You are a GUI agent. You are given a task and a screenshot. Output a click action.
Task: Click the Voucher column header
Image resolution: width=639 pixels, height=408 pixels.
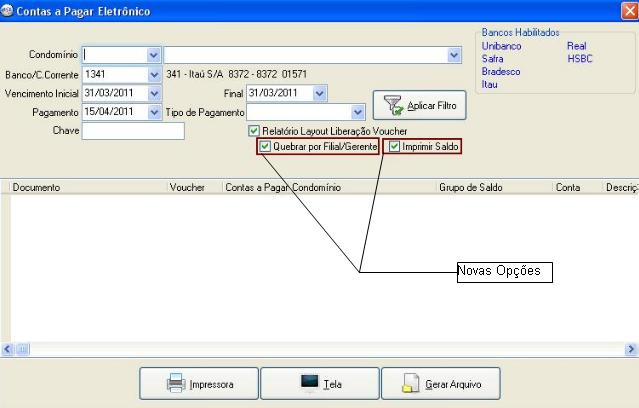[187, 187]
